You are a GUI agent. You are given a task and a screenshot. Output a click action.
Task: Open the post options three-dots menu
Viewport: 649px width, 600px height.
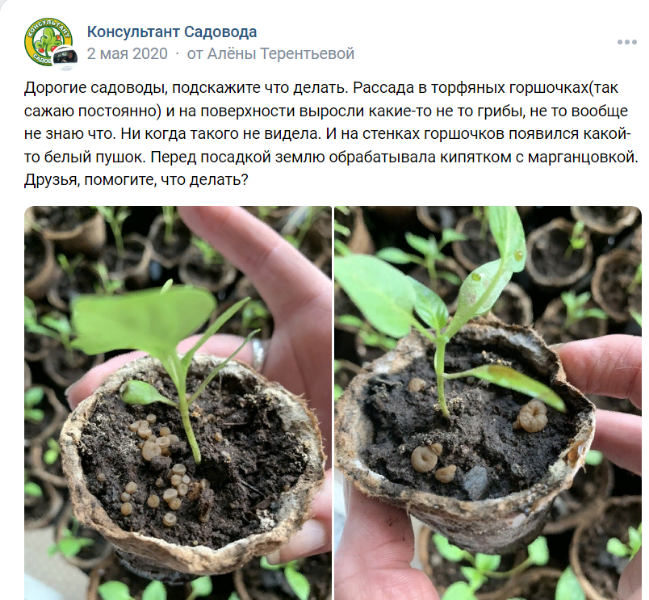627,42
